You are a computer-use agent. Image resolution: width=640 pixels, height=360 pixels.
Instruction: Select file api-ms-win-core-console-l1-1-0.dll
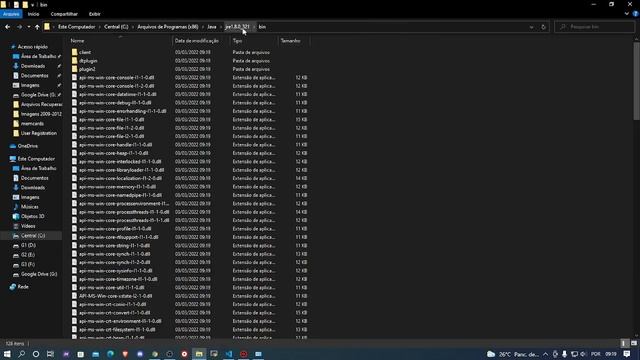pos(117,78)
